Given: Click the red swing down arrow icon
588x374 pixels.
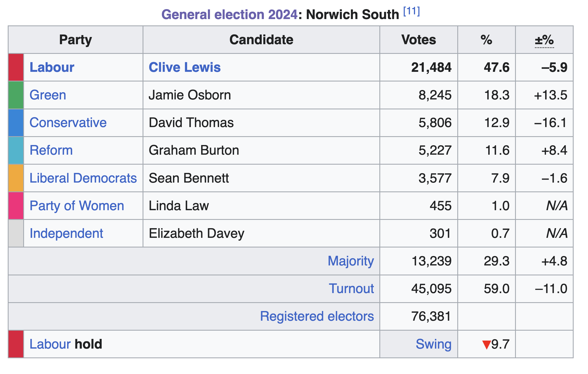Looking at the screenshot, I should click(486, 345).
